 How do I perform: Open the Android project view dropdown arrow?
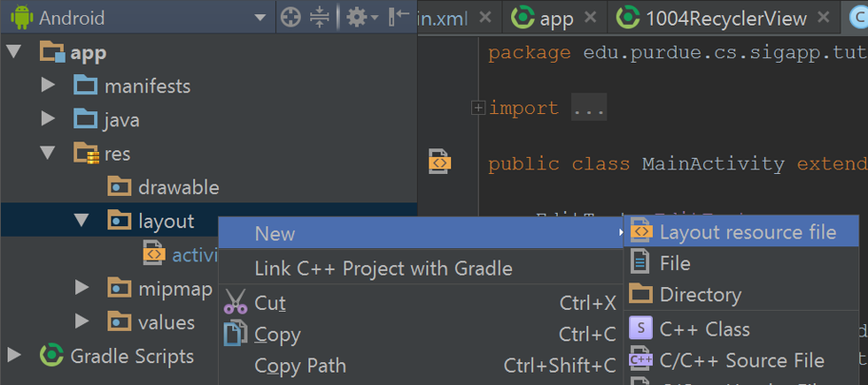point(260,18)
